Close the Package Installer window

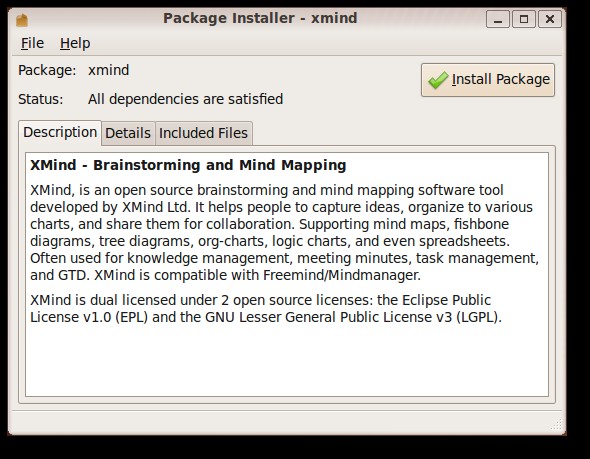(550, 19)
